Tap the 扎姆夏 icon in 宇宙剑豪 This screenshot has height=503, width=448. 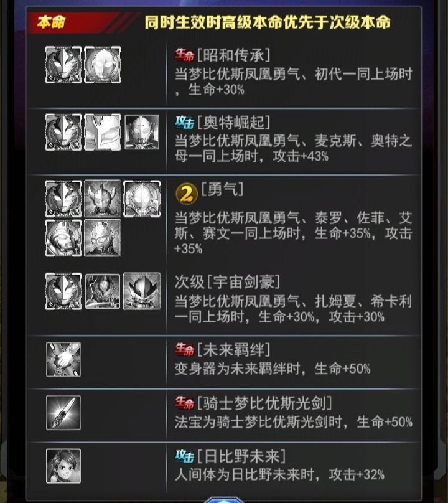(x=103, y=291)
